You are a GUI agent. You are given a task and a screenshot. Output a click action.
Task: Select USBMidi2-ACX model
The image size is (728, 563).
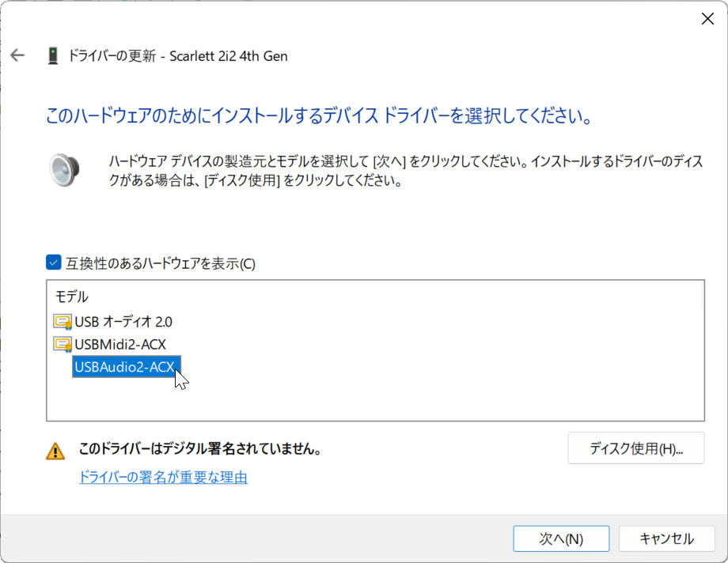click(120, 345)
